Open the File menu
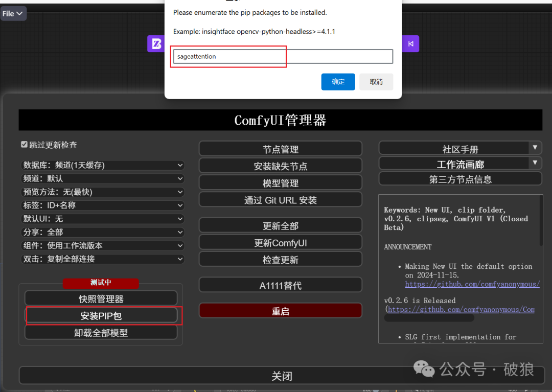 tap(13, 14)
